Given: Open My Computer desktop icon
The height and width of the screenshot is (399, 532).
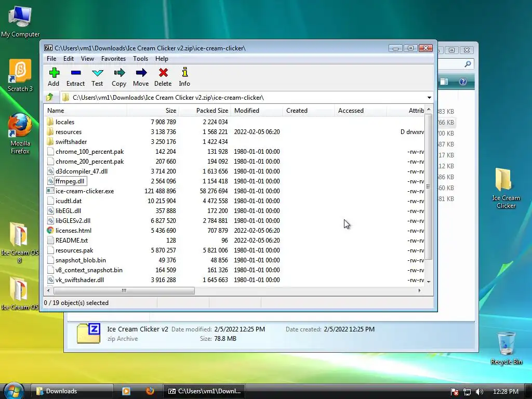Looking at the screenshot, I should pos(20,22).
